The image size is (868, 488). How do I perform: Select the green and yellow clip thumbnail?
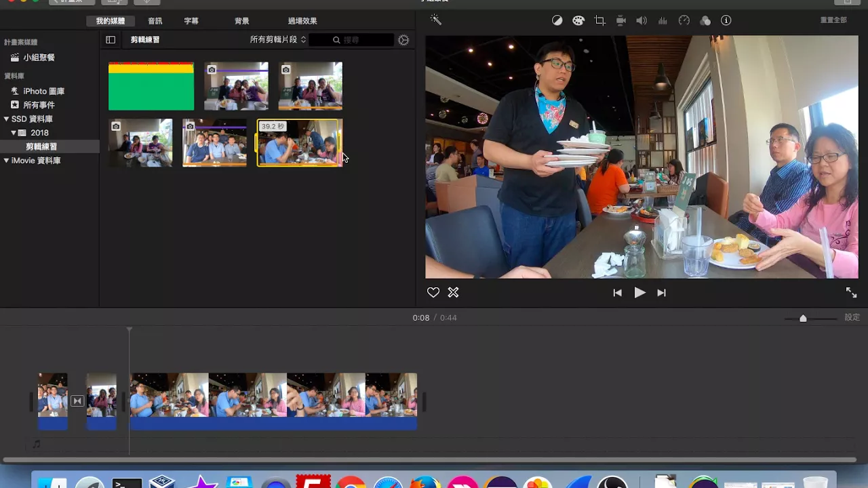(x=151, y=86)
